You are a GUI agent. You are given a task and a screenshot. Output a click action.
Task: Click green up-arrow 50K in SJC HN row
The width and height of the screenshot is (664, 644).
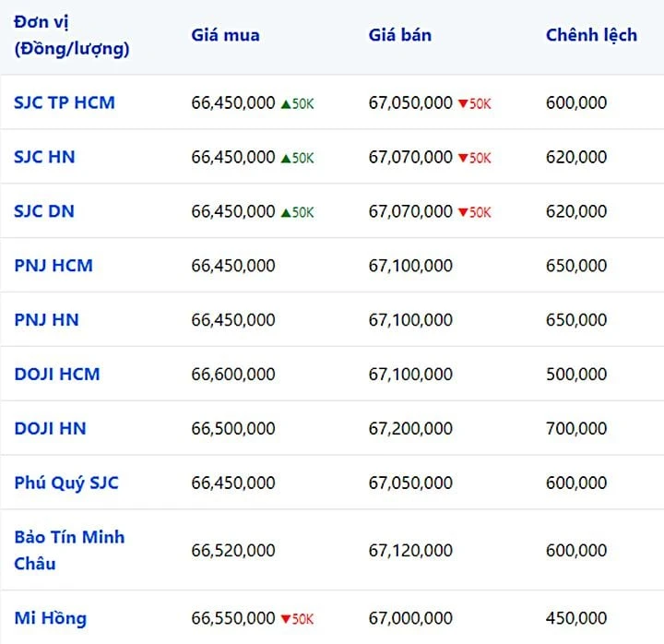pyautogui.click(x=297, y=158)
